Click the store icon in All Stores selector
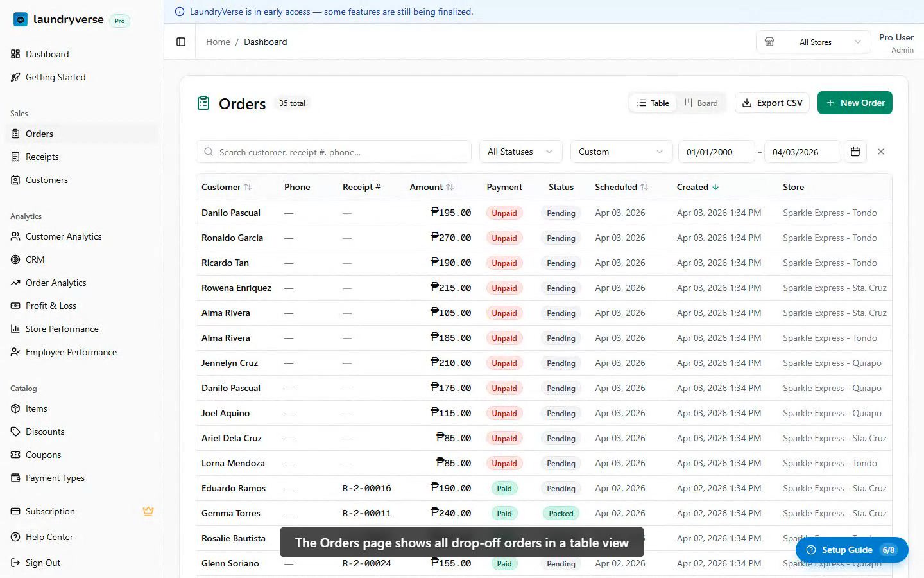924x578 pixels. [769, 41]
